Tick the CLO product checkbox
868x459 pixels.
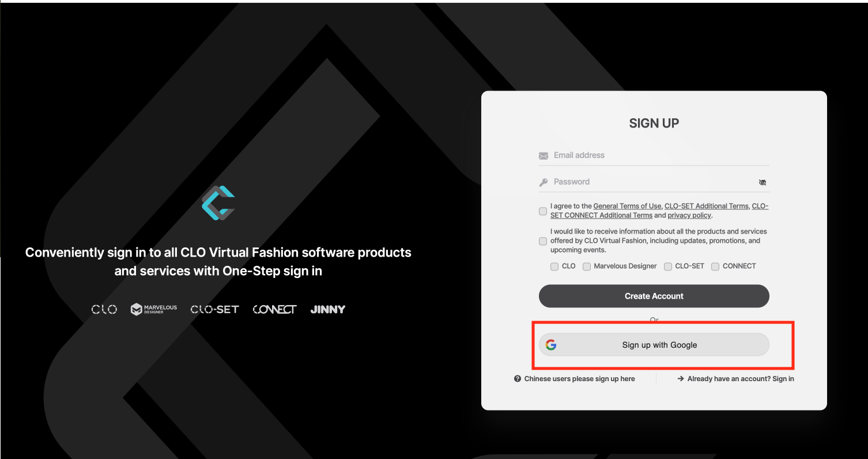tap(554, 266)
